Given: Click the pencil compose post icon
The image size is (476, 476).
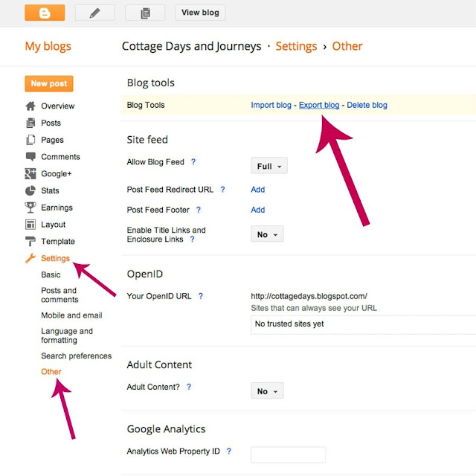Looking at the screenshot, I should (x=95, y=13).
